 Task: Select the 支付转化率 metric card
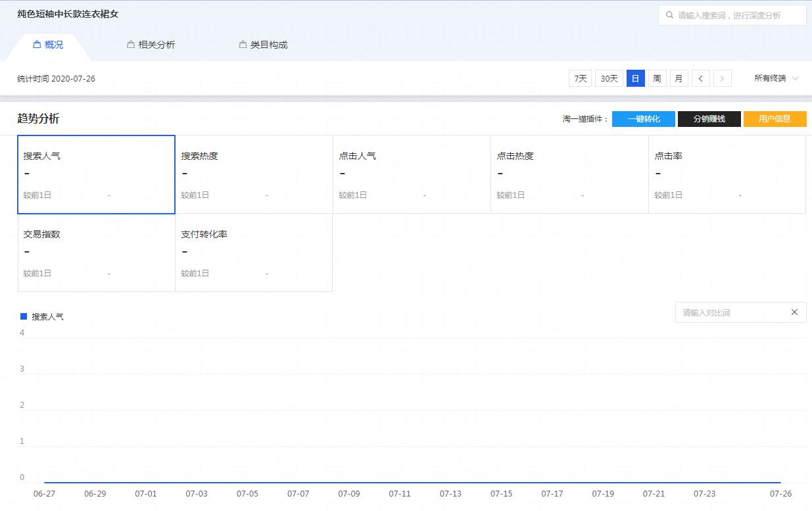tap(254, 253)
